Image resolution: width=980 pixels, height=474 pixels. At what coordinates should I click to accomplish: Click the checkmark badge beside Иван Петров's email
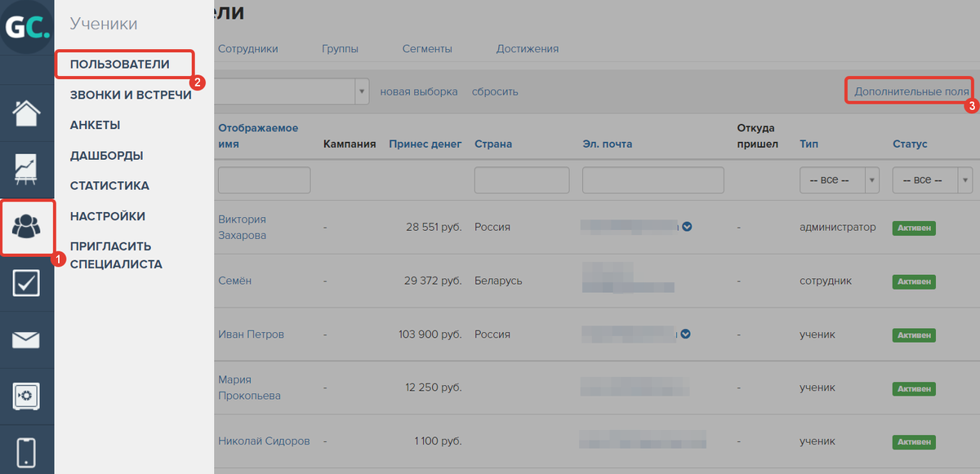tap(687, 334)
